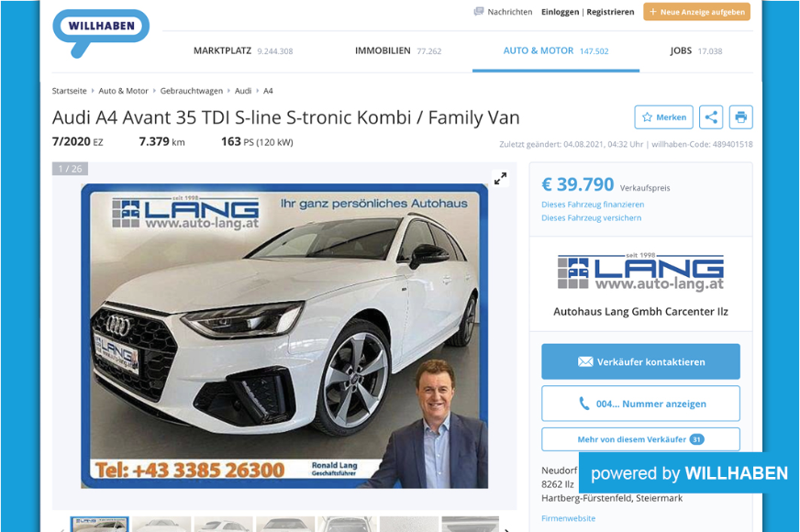800x532 pixels.
Task: Open Mehr von diesem Verkäufer
Action: coord(640,439)
